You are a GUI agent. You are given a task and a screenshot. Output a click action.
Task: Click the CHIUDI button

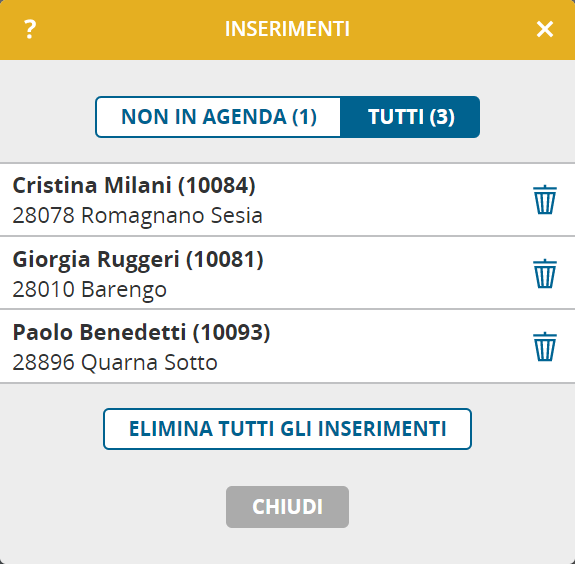point(287,507)
